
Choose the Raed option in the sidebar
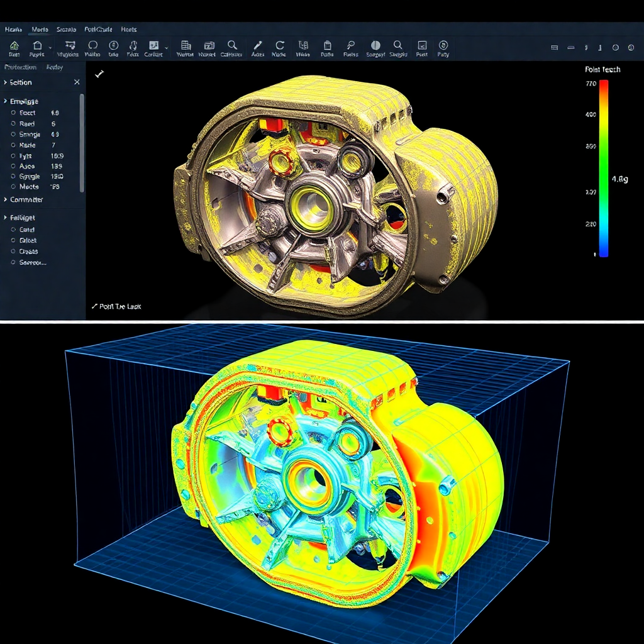pos(25,123)
